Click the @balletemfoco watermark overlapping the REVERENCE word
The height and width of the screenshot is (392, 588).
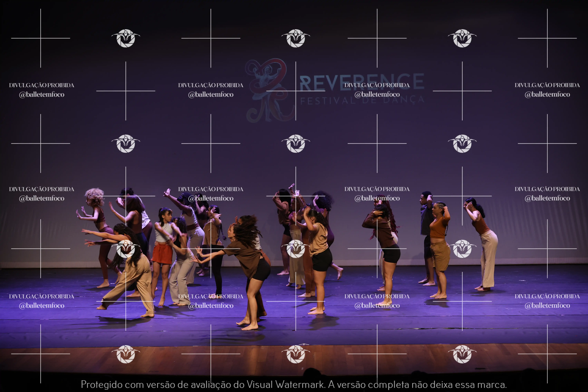377,94
